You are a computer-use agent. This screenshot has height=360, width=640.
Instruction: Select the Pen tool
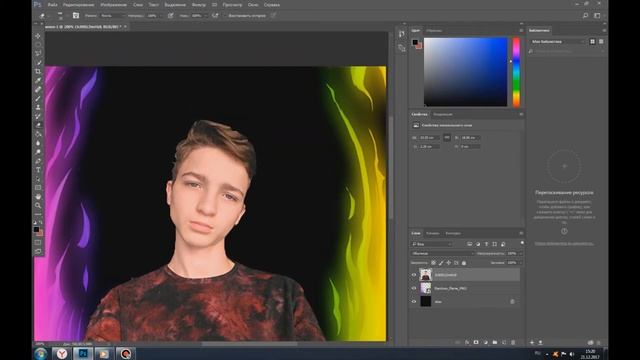(38, 161)
